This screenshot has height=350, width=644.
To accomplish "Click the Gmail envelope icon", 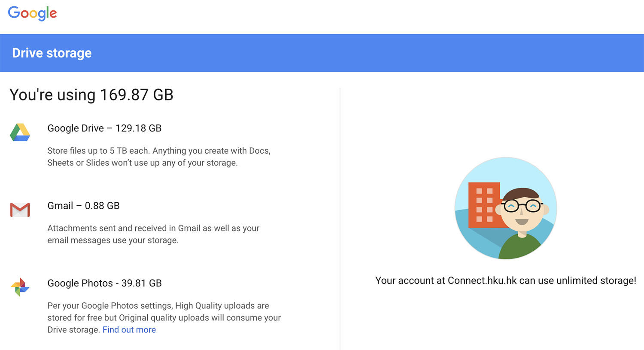I will coord(20,210).
